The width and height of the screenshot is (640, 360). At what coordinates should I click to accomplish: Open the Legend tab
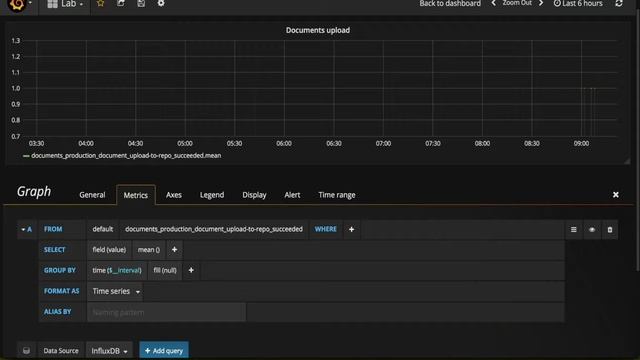click(212, 195)
